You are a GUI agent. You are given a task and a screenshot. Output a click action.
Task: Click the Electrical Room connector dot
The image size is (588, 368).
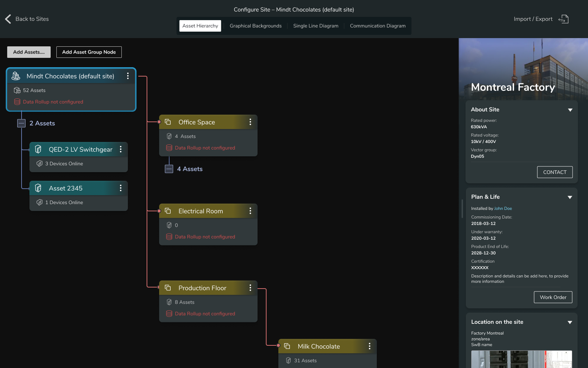point(159,211)
